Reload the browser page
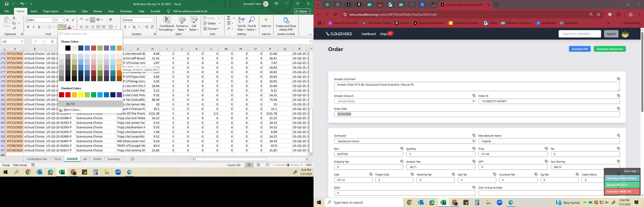This screenshot has height=207, width=644. tap(335, 14)
